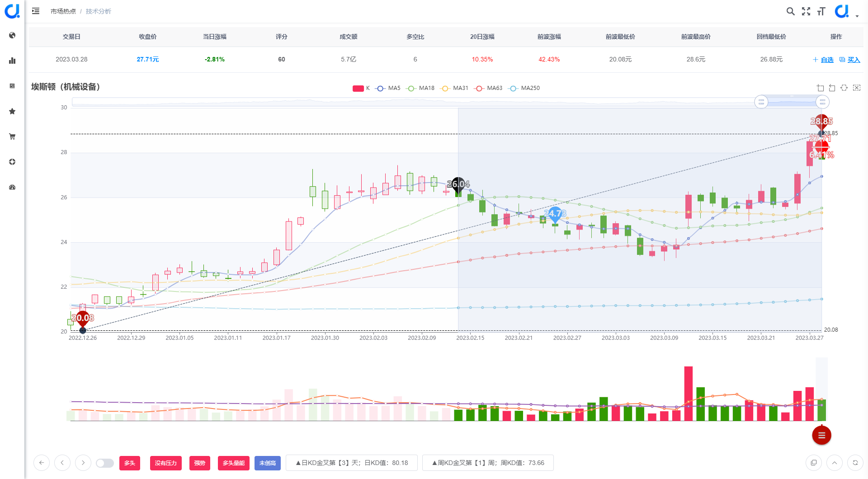The width and height of the screenshot is (868, 479).
Task: Click 自选 add to watchlist link
Action: coord(823,60)
